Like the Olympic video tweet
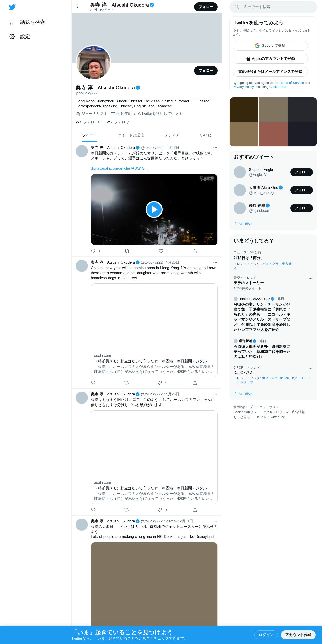The image size is (322, 644). coord(161,251)
